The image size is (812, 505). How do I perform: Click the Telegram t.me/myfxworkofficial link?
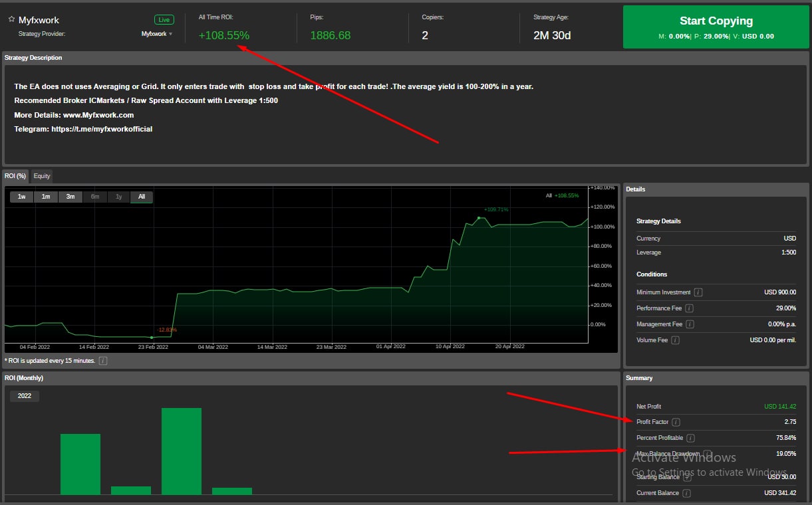(x=102, y=129)
